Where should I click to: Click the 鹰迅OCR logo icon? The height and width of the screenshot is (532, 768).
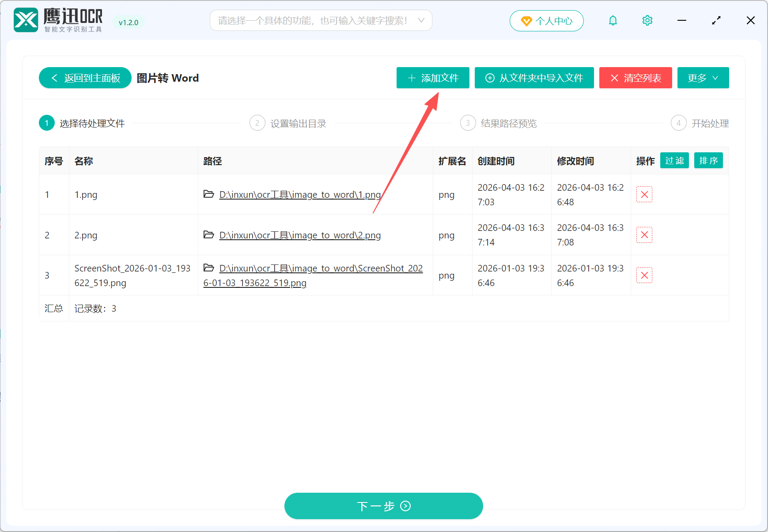tap(25, 19)
